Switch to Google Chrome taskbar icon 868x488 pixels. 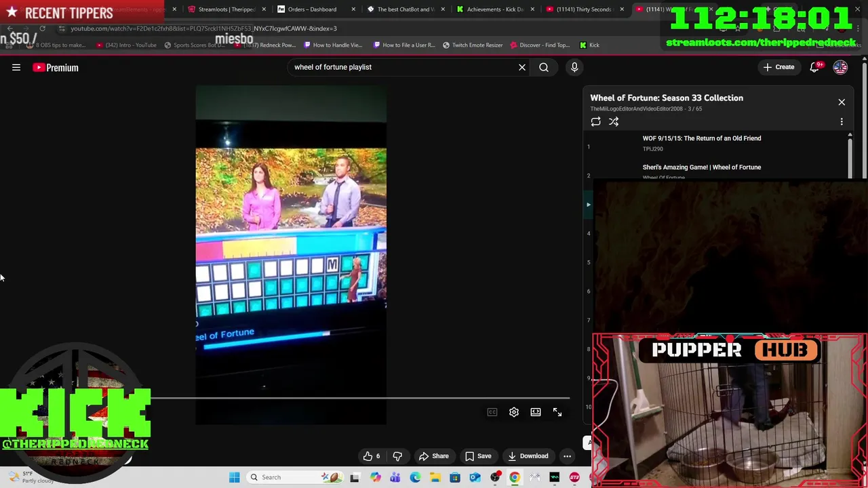(515, 477)
